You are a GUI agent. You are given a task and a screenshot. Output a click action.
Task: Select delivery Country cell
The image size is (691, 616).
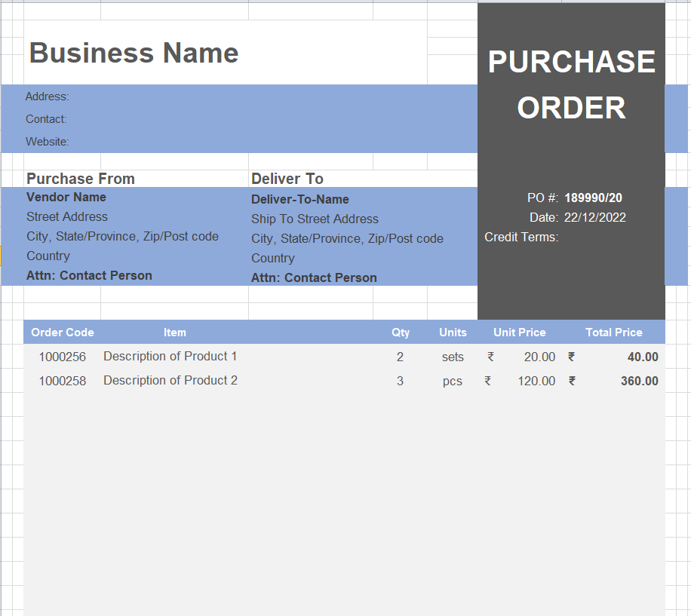point(273,258)
